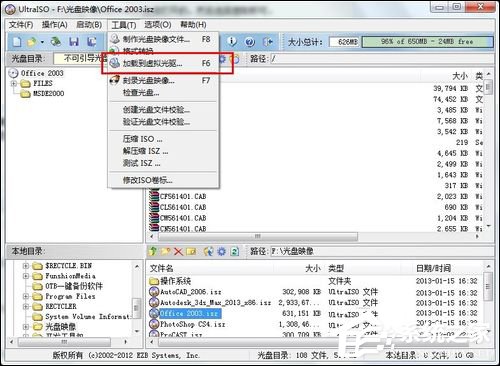
Task: Click the 不可引导光盘 boot type field
Action: (80, 59)
